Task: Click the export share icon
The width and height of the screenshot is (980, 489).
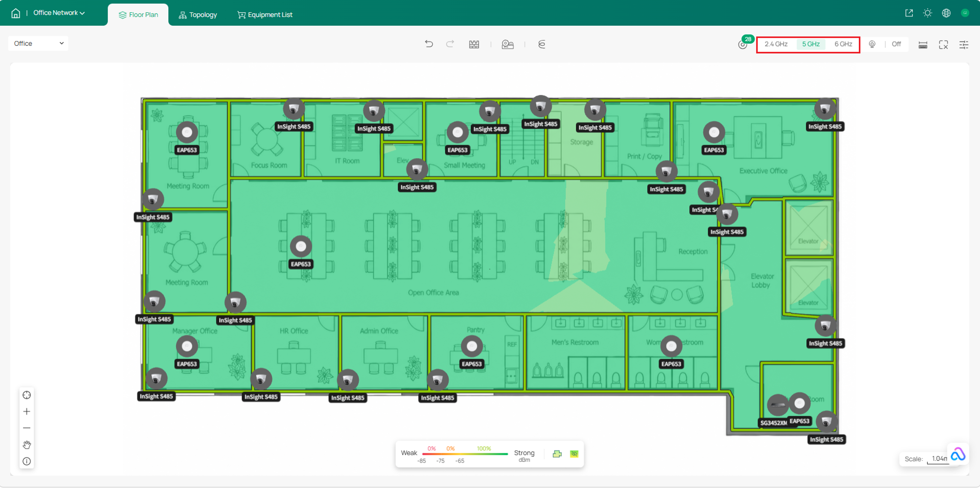Action: tap(908, 13)
